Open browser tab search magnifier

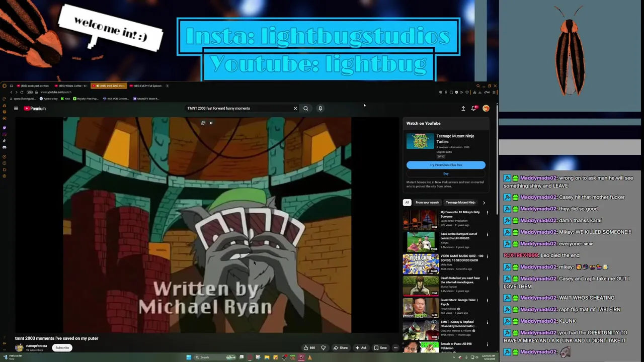point(478,86)
